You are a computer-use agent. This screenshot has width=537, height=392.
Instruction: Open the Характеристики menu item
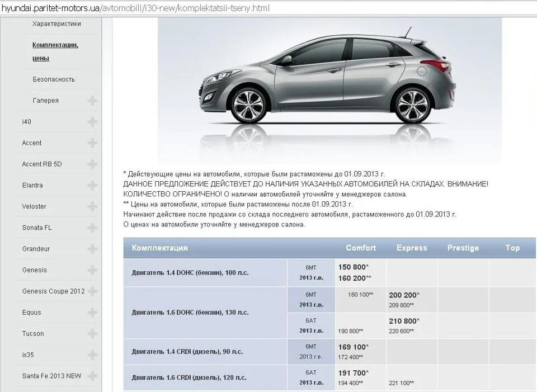56,23
